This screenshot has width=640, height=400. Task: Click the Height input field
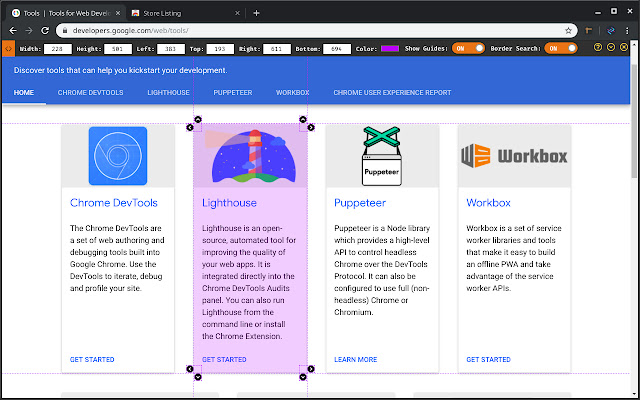119,47
